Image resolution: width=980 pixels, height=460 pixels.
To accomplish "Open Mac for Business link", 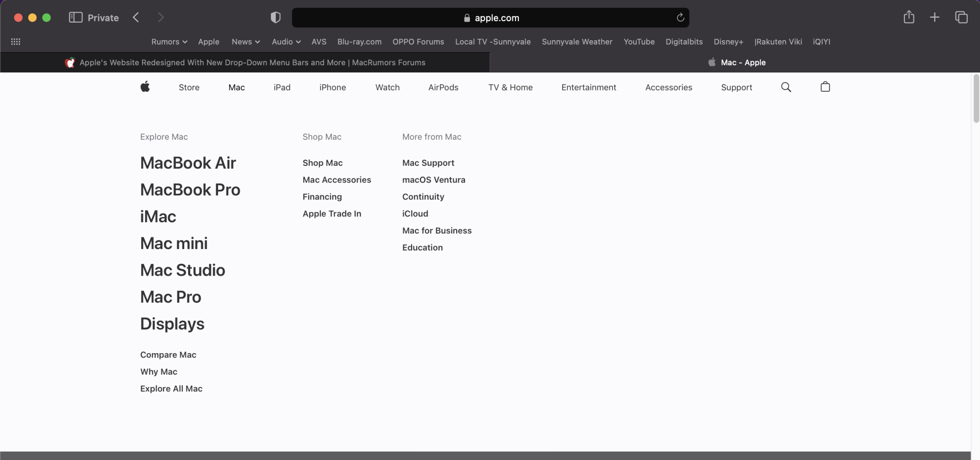I will click(437, 230).
